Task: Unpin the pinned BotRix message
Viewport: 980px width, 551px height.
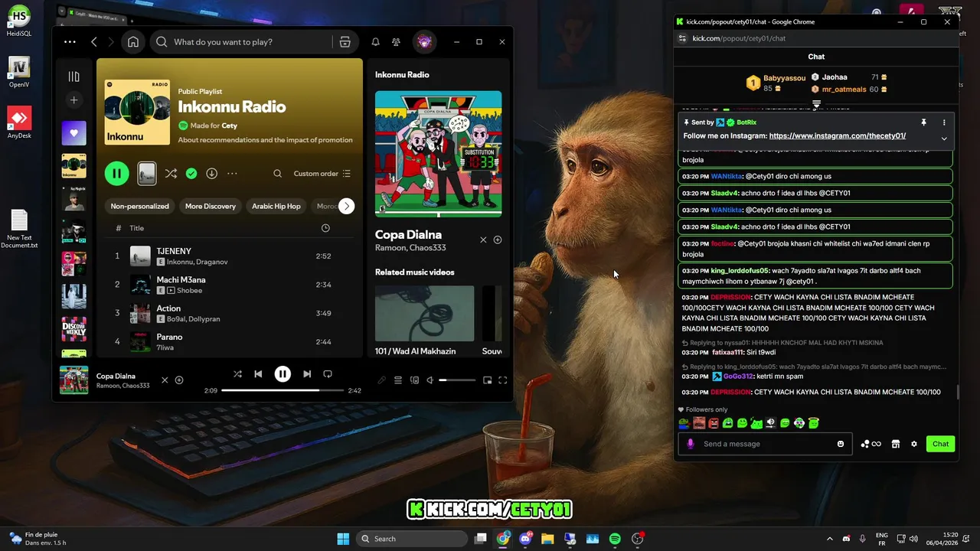Action: [x=923, y=122]
